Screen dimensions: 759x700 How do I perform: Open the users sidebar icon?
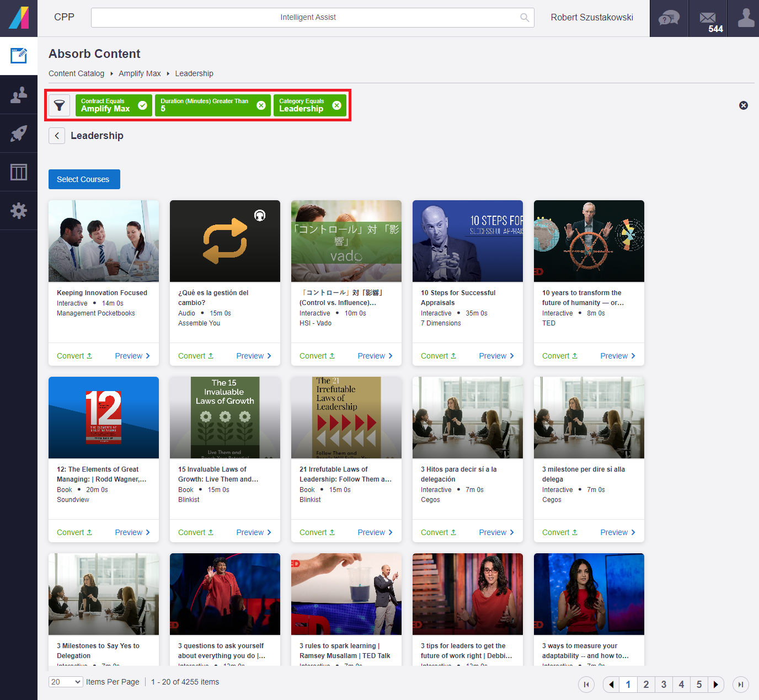tap(19, 95)
